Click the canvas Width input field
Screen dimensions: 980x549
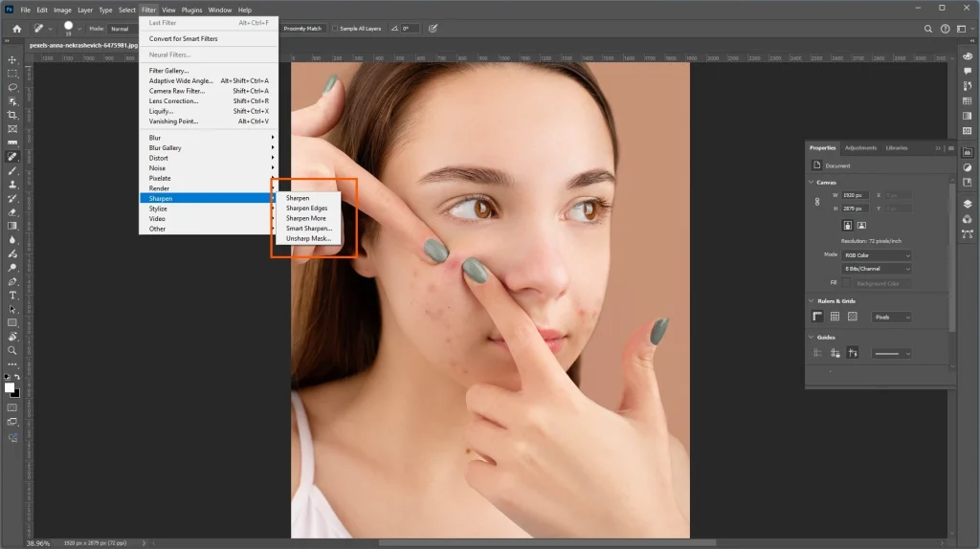point(855,195)
